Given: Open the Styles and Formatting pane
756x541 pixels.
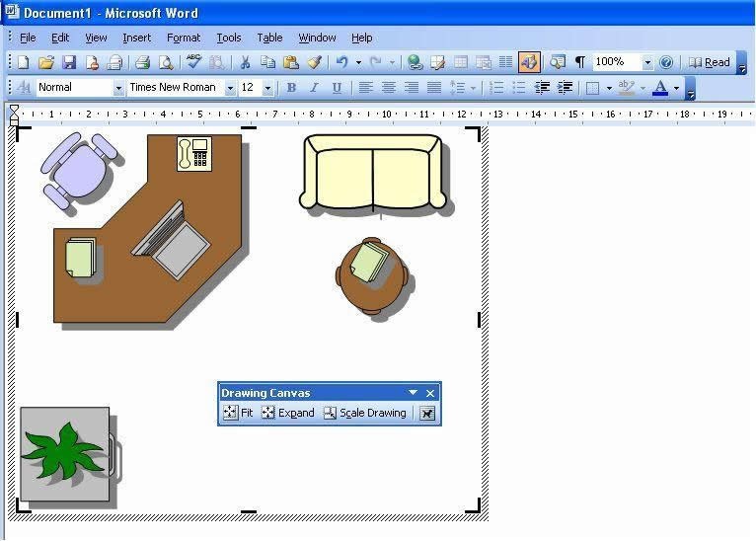Looking at the screenshot, I should click(x=24, y=88).
